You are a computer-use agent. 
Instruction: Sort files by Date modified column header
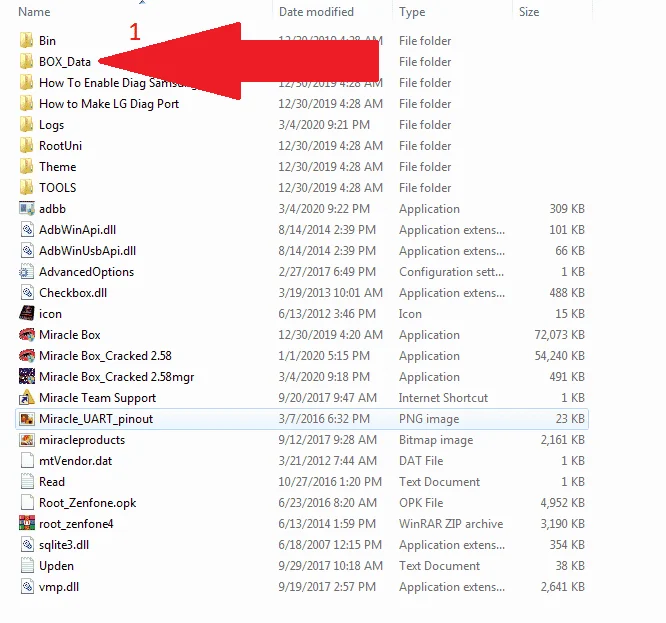pos(316,12)
